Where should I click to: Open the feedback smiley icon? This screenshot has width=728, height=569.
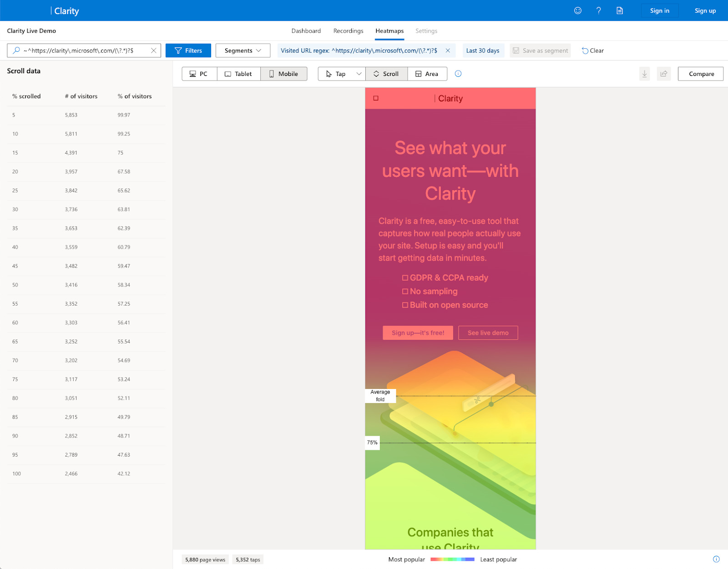[577, 10]
